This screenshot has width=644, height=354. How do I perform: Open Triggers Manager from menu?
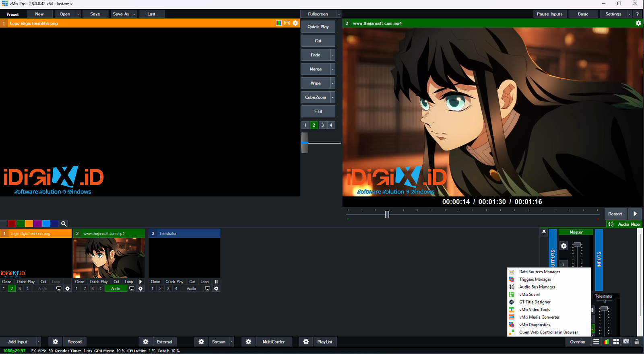[x=549, y=279]
